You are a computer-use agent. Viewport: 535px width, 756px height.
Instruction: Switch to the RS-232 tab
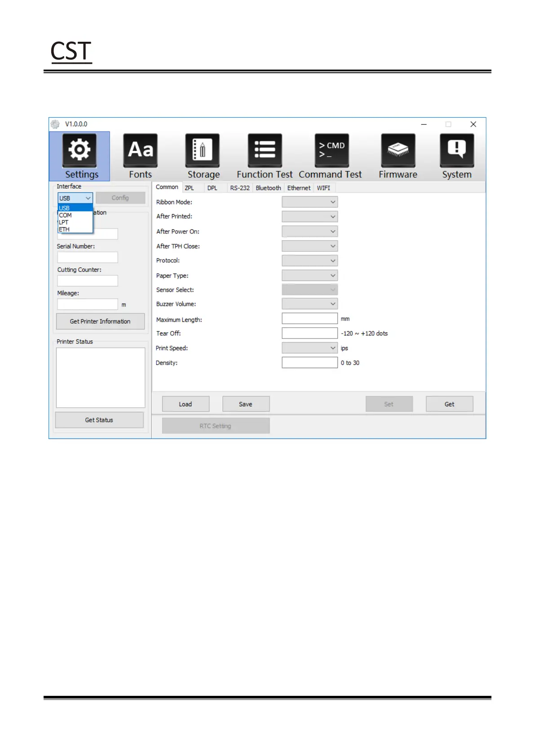(240, 188)
